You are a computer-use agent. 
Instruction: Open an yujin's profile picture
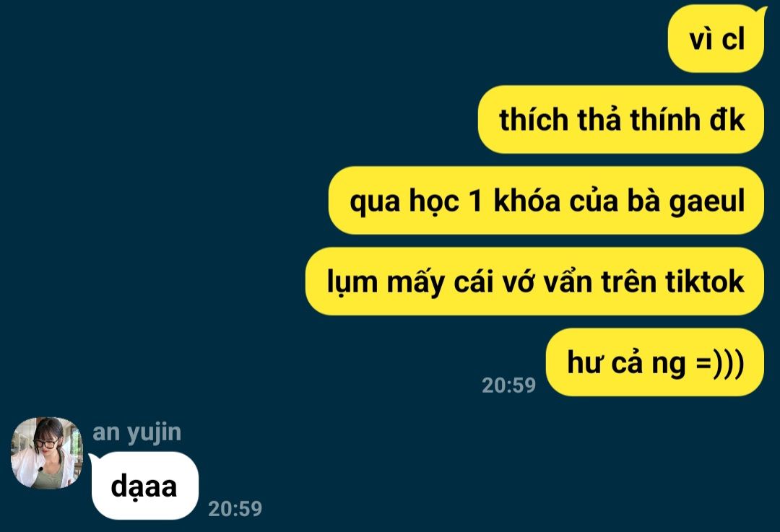point(47,453)
